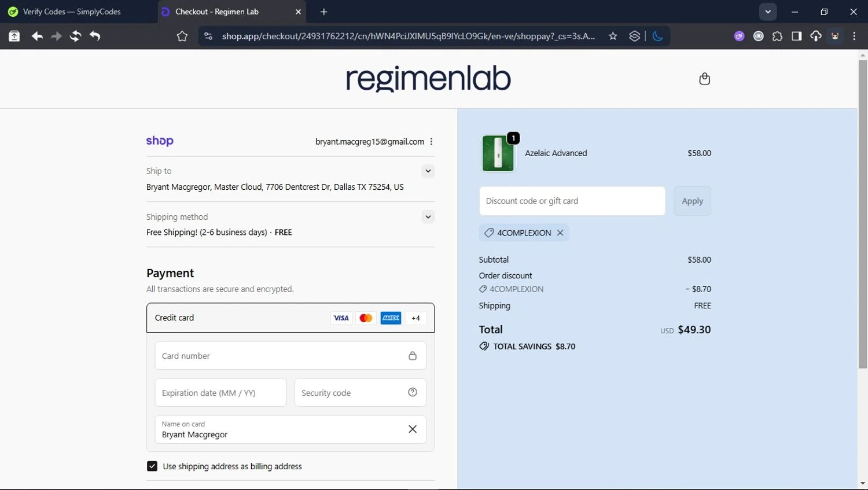Open the browser profile avatar
Image resolution: width=868 pixels, height=490 pixels.
835,36
